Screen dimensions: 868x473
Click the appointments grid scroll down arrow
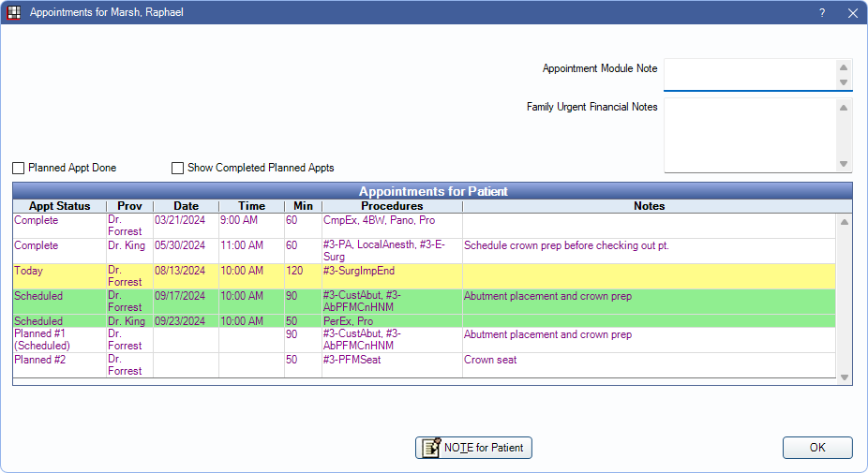(845, 377)
